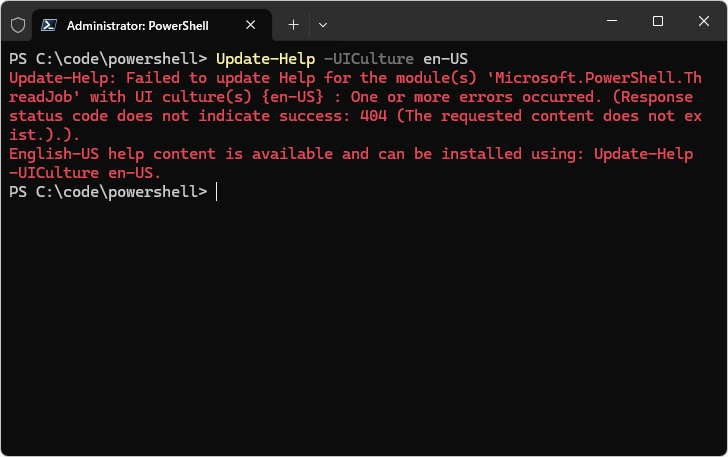Image resolution: width=728 pixels, height=457 pixels.
Task: Minimize the terminal window
Action: coord(612,21)
